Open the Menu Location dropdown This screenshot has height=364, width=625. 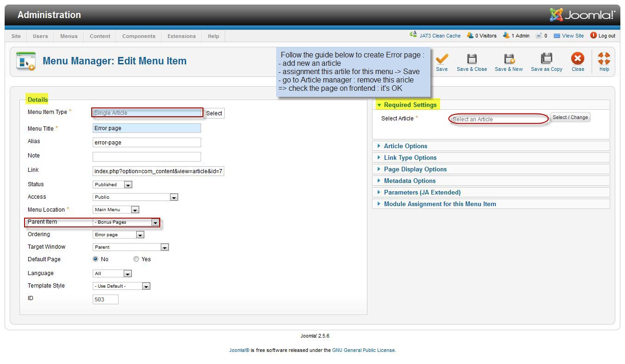pos(116,210)
